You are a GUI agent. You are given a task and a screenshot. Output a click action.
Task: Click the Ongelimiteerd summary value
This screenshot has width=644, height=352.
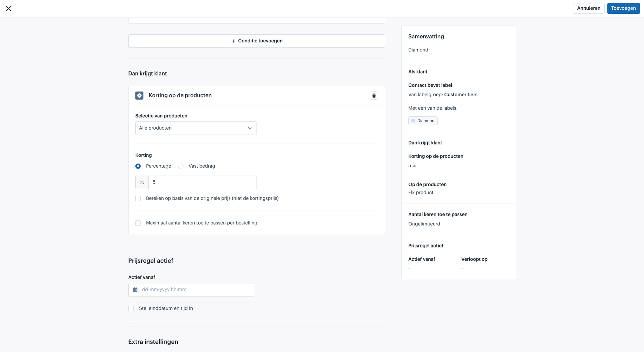coord(424,224)
